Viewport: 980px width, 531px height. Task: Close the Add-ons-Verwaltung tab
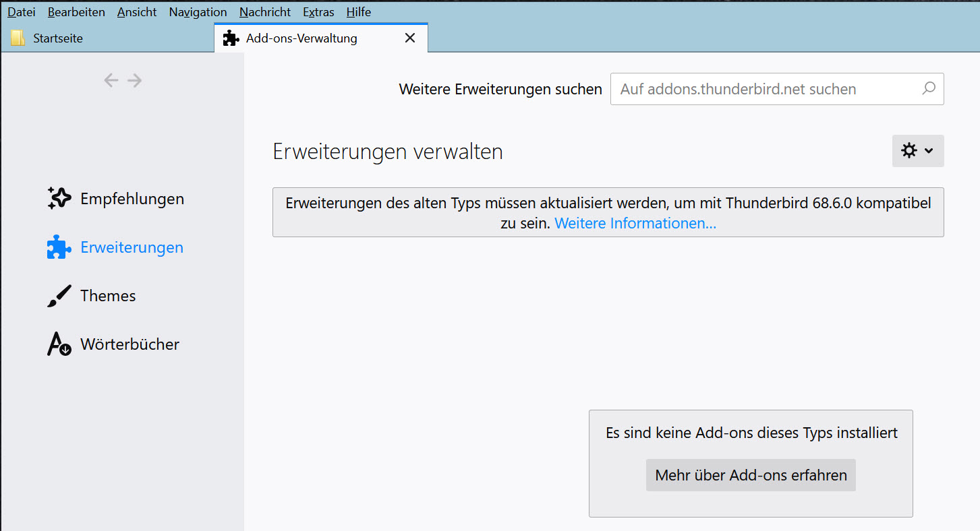click(x=409, y=38)
